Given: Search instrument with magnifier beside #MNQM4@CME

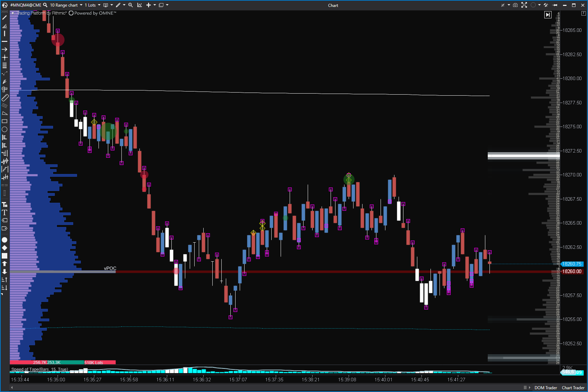Looking at the screenshot, I should point(45,5).
